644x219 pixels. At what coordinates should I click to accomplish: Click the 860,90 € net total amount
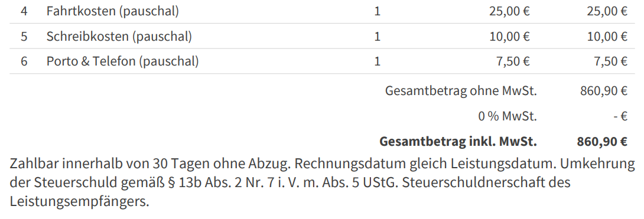coord(604,91)
